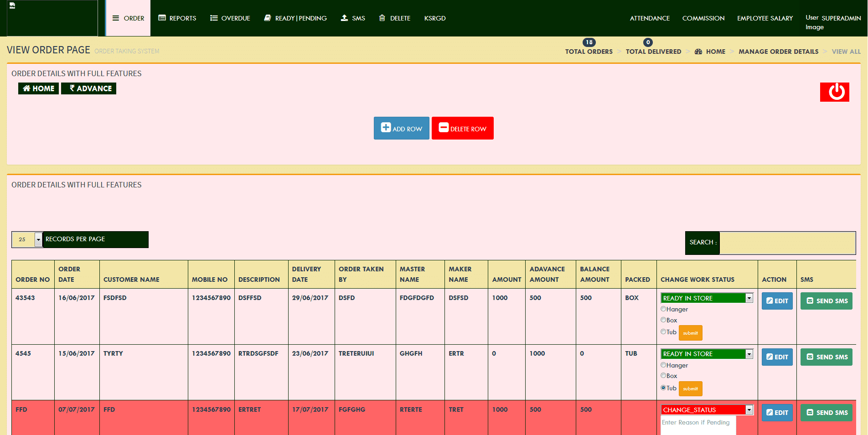This screenshot has width=868, height=435.
Task: Click the dashboard icon beside HOME breadcrumb
Action: coord(698,52)
